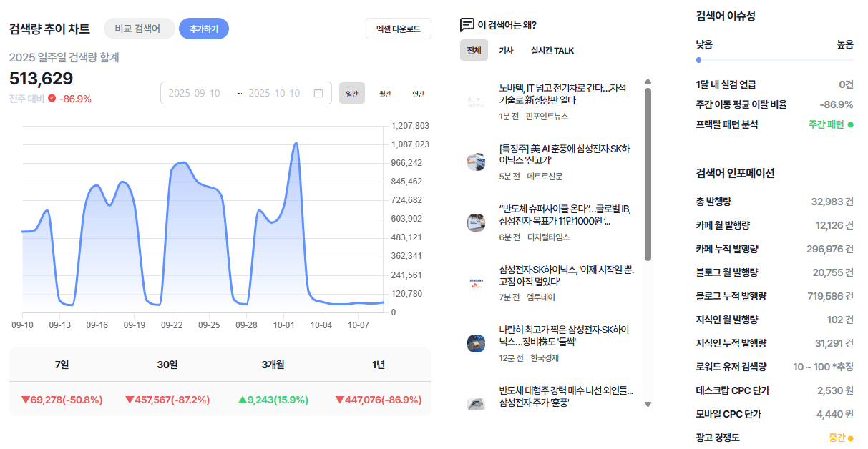
Task: Click the speech bubble icon beside 이 검색어는 왜?
Action: [x=467, y=25]
